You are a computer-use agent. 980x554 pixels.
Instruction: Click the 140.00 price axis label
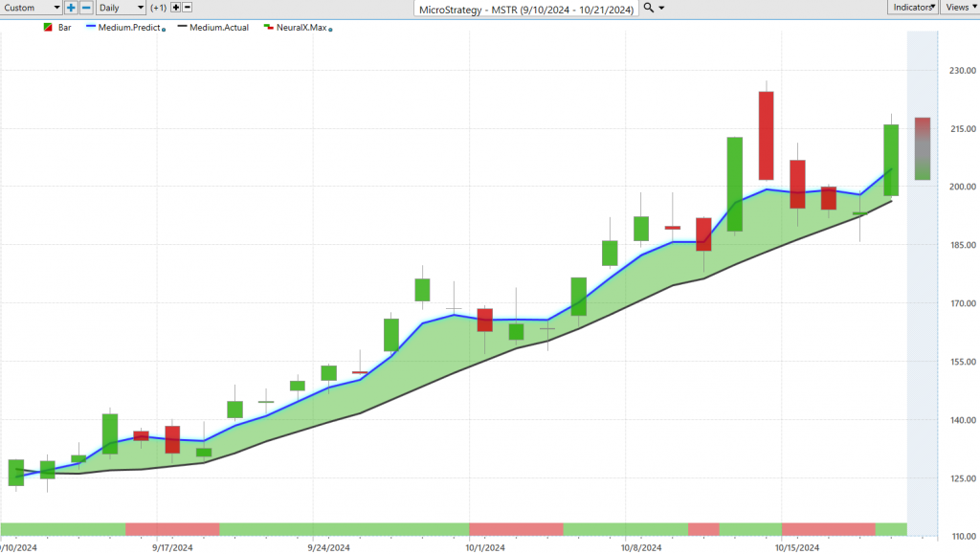963,420
